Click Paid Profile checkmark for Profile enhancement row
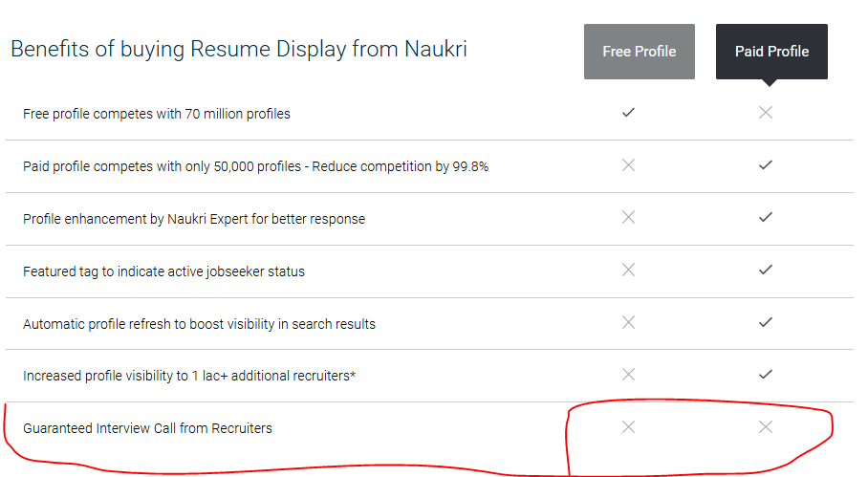The width and height of the screenshot is (868, 477). tap(766, 217)
